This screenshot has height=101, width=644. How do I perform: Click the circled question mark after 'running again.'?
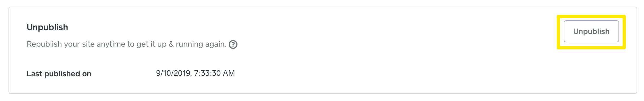pos(233,44)
